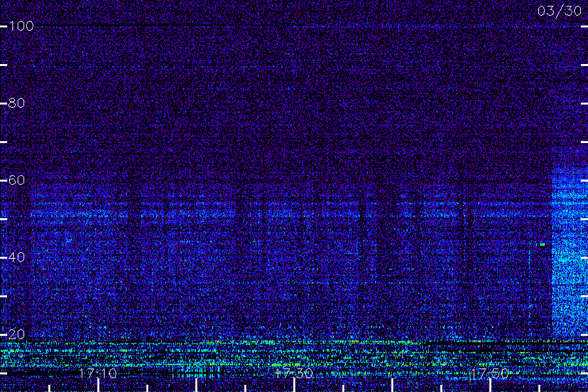Click the 17:10 time axis label
Image resolution: width=588 pixels, height=392 pixels.
[x=98, y=373]
